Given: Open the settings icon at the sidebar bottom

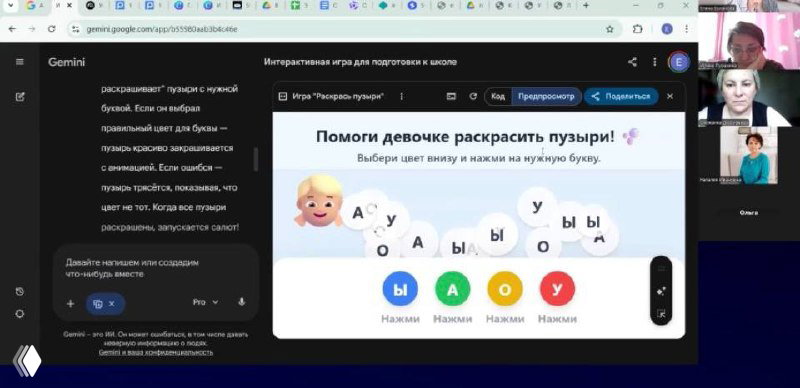Looking at the screenshot, I should coord(20,314).
